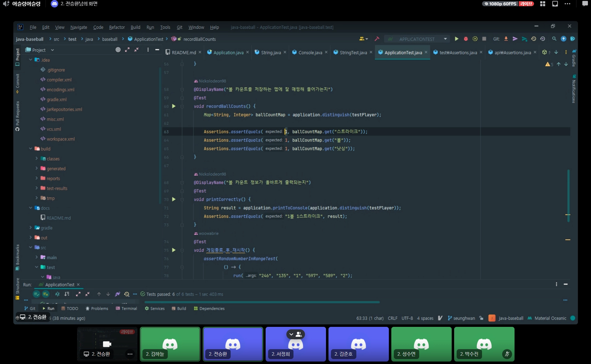Open Git history clock icon in toolbar
This screenshot has height=364, width=591.
coord(533,39)
